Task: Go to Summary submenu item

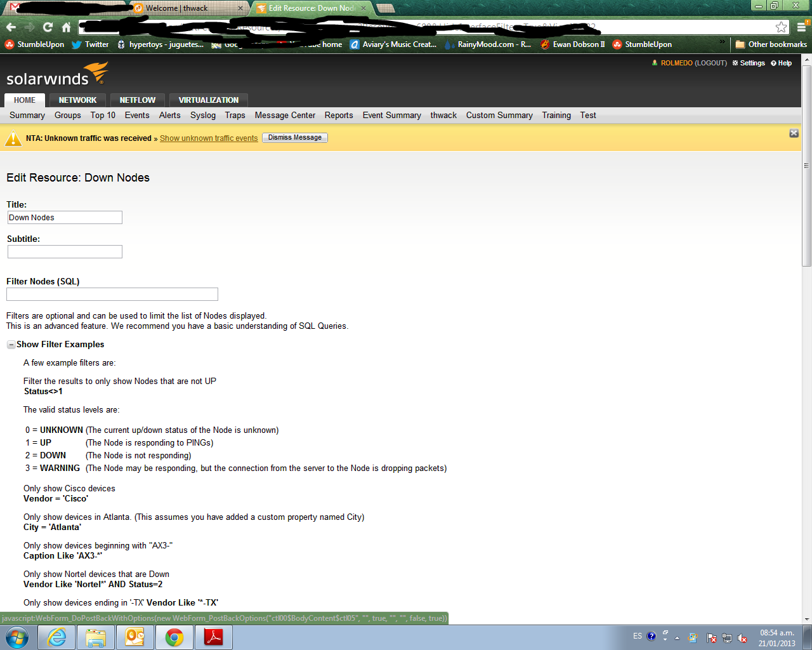Action: [x=27, y=116]
